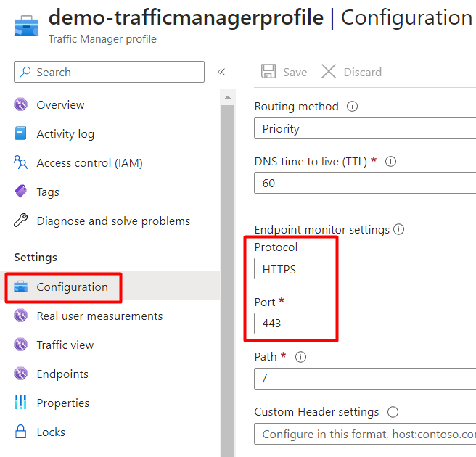Open the Activity log menu item
476x457 pixels.
click(x=65, y=134)
